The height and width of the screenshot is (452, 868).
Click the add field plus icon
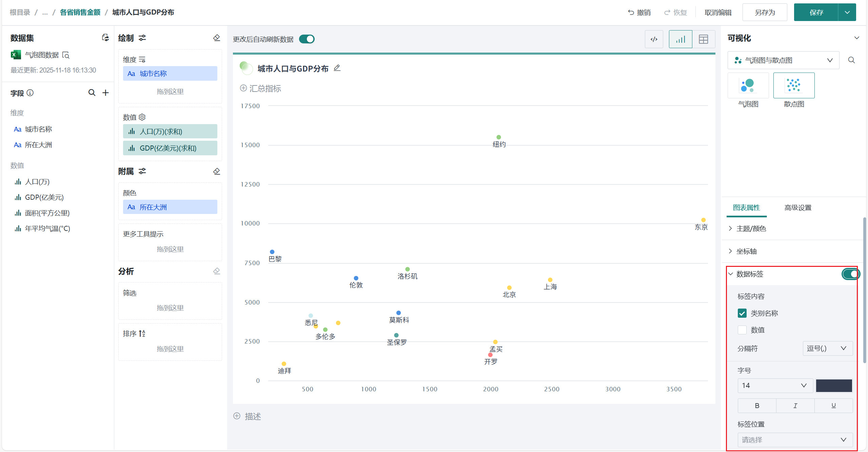coord(106,93)
